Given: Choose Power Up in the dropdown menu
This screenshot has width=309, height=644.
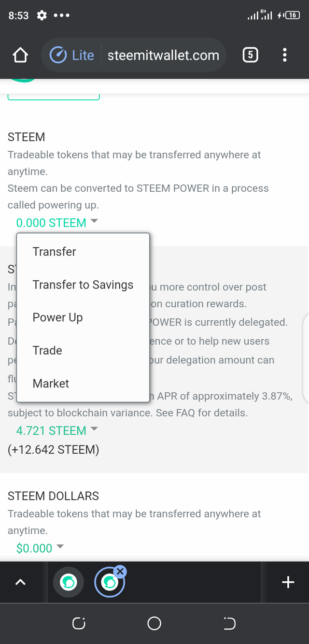Looking at the screenshot, I should pos(57,317).
